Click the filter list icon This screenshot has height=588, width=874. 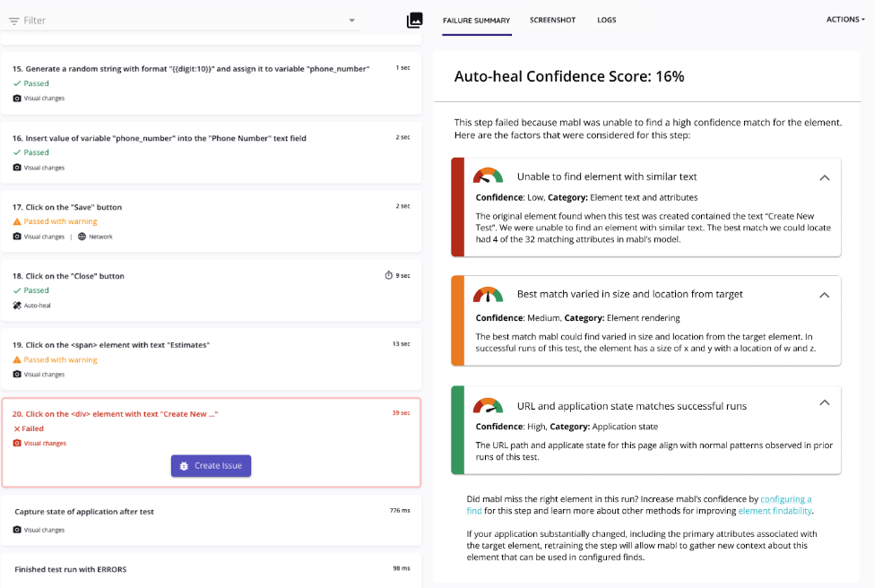(x=14, y=21)
